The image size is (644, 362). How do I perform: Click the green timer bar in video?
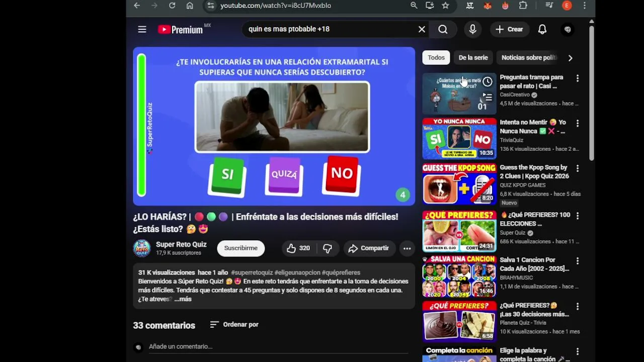tap(141, 125)
